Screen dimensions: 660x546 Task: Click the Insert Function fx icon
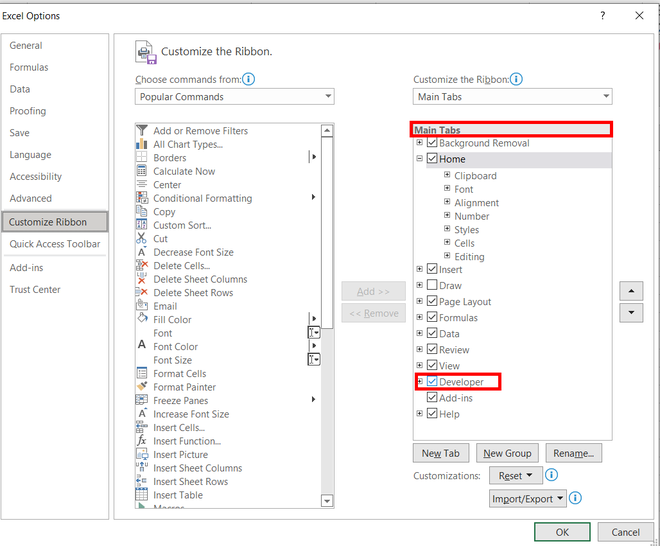(142, 440)
